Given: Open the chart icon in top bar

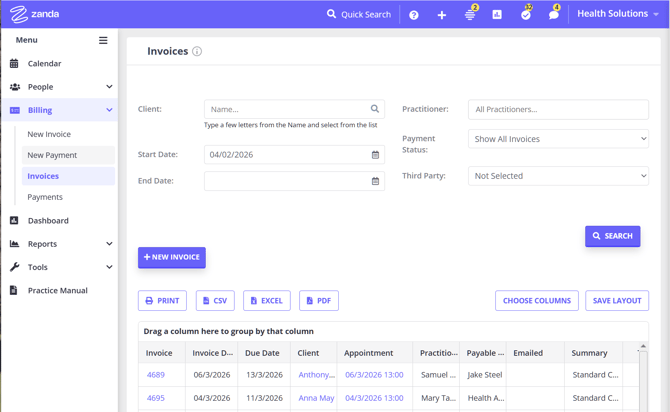Looking at the screenshot, I should coord(497,15).
